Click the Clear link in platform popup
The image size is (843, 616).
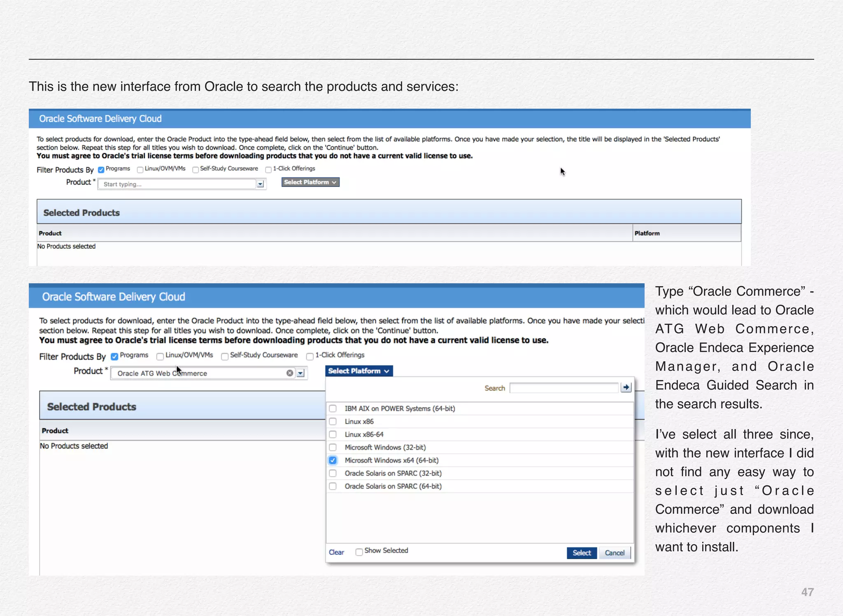[336, 552]
